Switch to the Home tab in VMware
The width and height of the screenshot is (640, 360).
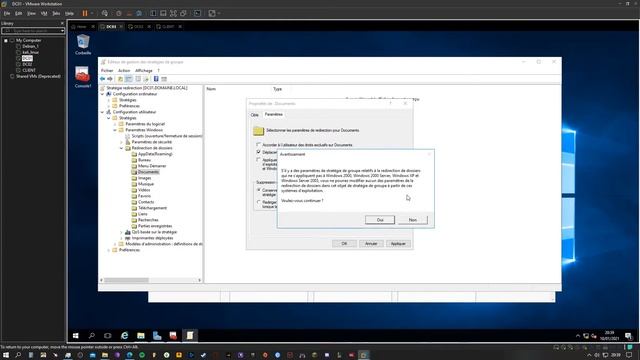tap(82, 27)
